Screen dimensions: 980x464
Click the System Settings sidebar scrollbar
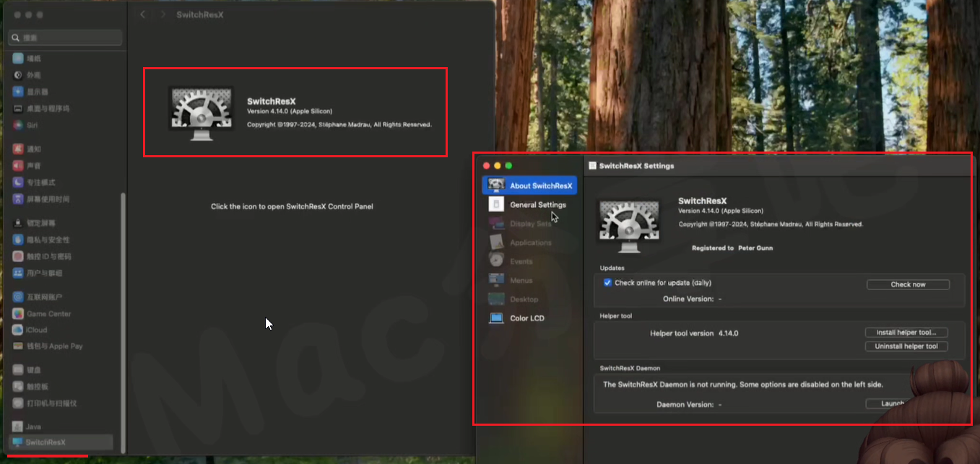(123, 322)
